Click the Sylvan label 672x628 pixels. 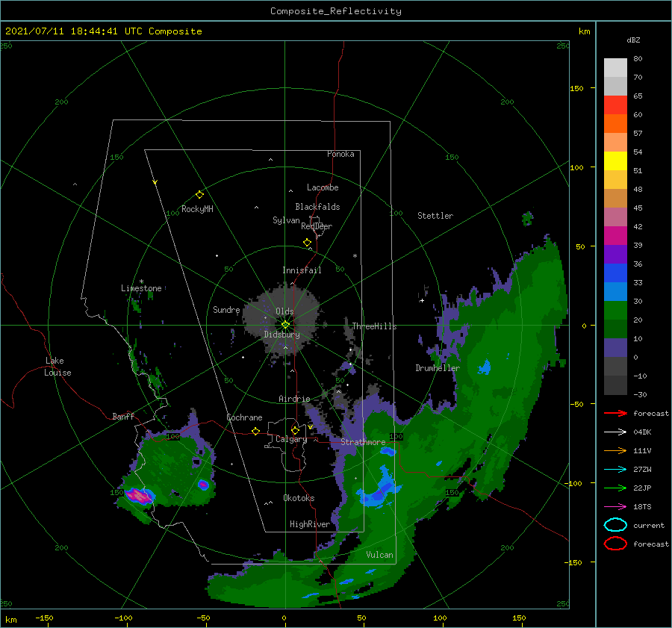point(286,220)
